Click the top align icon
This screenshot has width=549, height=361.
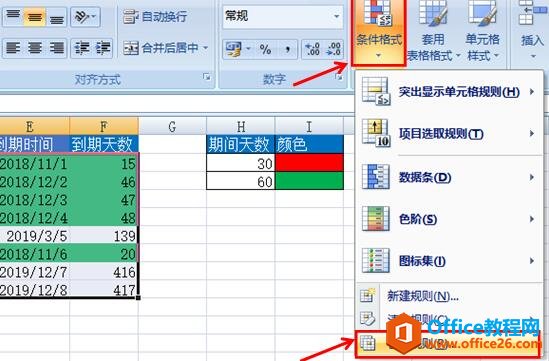(x=13, y=16)
